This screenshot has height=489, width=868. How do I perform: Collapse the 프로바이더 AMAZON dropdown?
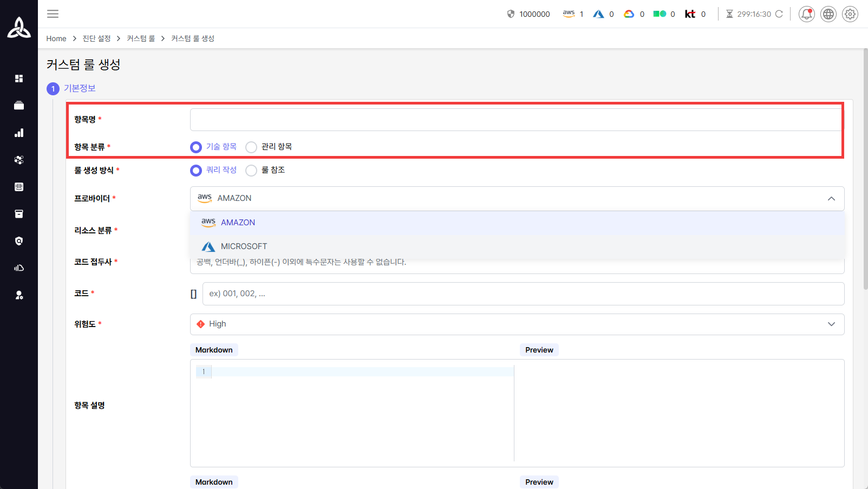(x=831, y=199)
